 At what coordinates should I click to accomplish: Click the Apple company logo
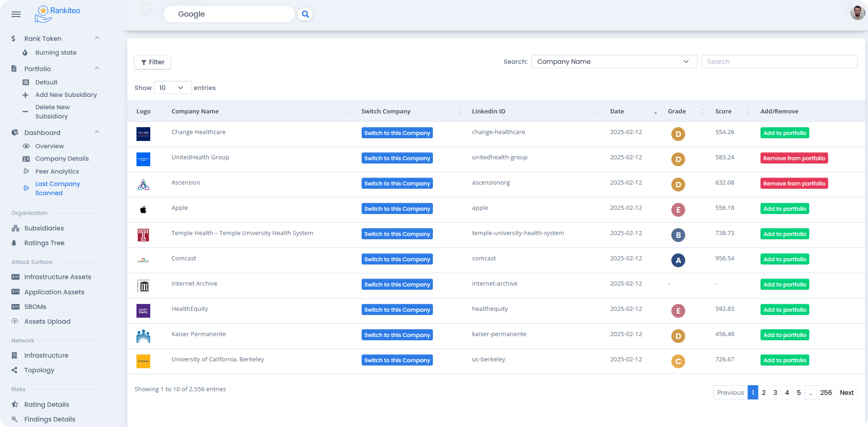[143, 210]
